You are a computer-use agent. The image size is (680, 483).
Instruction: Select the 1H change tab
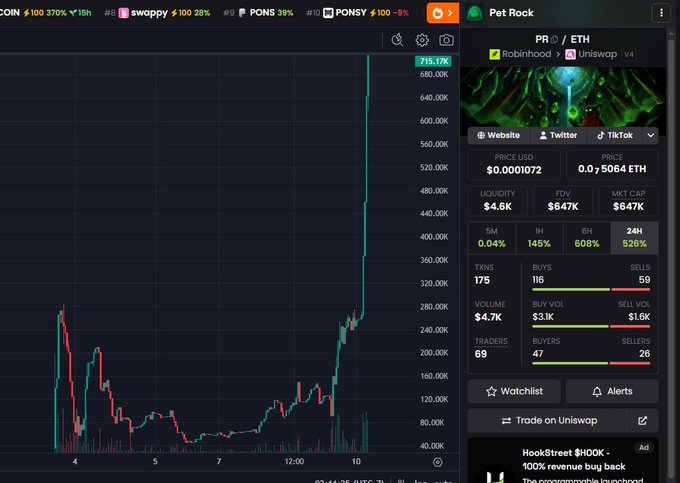click(539, 238)
